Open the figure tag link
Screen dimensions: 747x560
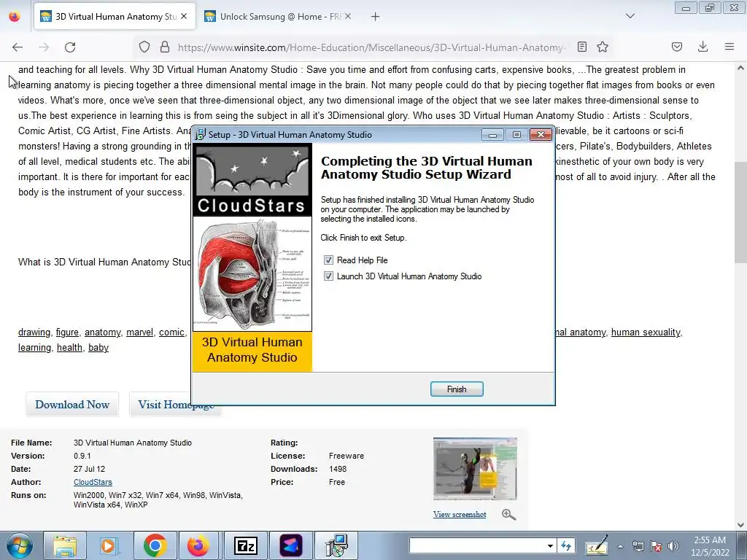(x=67, y=332)
